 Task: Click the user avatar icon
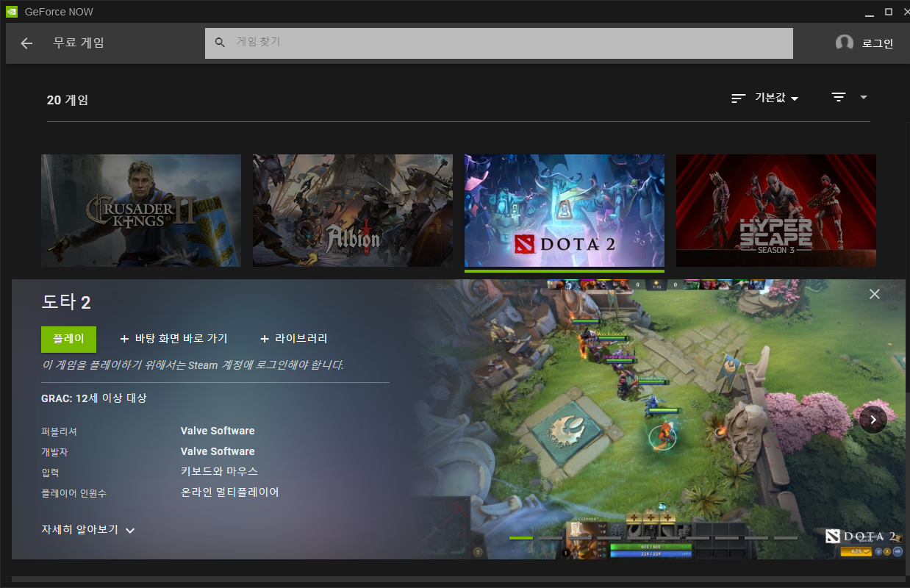click(845, 43)
